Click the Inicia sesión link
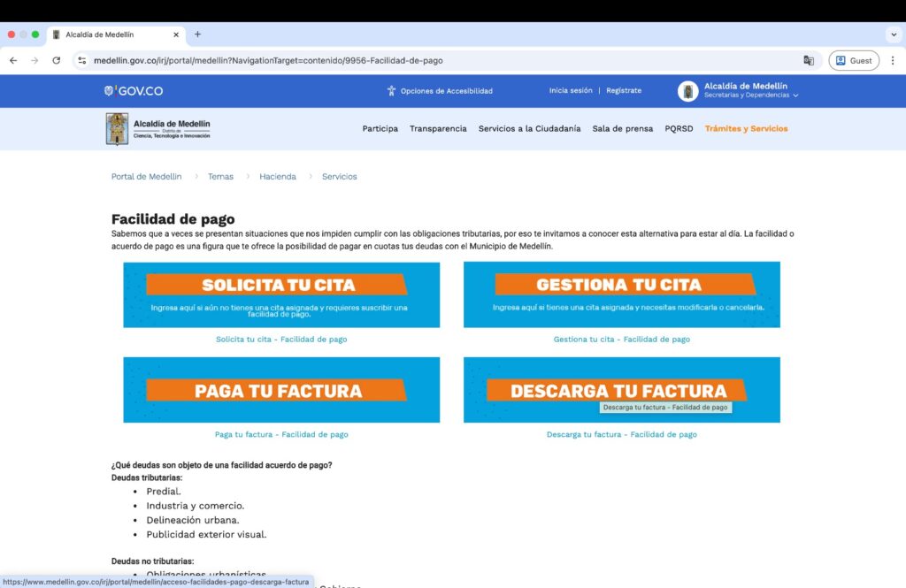The image size is (906, 588). (571, 91)
